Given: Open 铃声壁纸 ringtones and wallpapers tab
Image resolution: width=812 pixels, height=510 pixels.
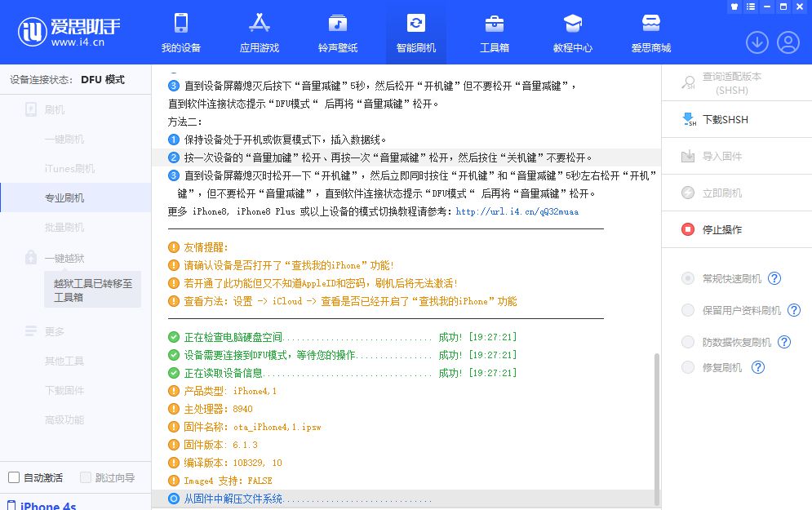Looking at the screenshot, I should tap(338, 33).
